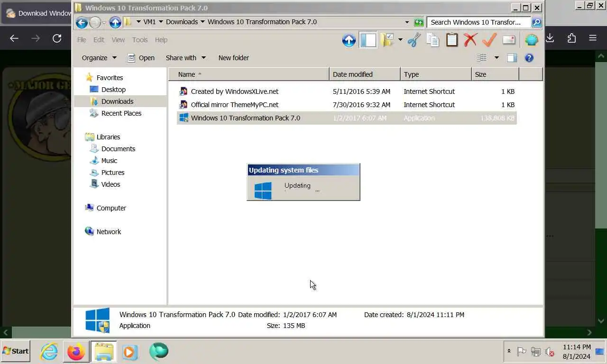Select Network in navigation pane
607x364 pixels.
[109, 232]
